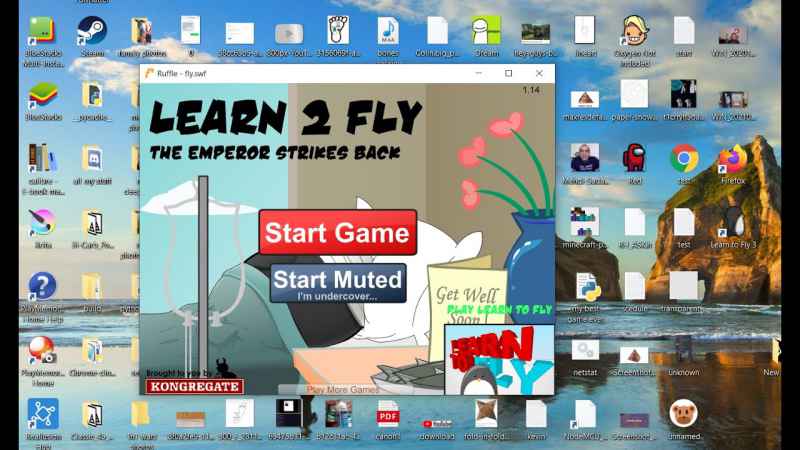Screen dimensions: 800x450
Task: Click Play More Games link
Action: pos(342,390)
